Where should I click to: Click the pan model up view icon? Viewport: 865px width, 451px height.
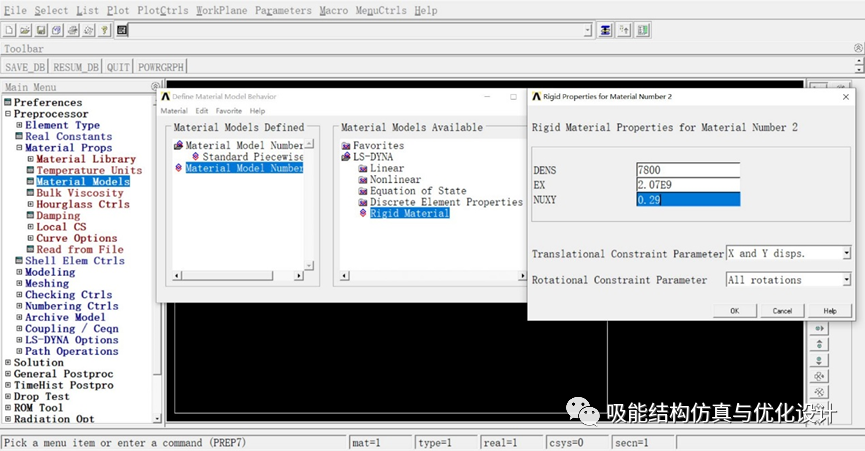(x=819, y=344)
